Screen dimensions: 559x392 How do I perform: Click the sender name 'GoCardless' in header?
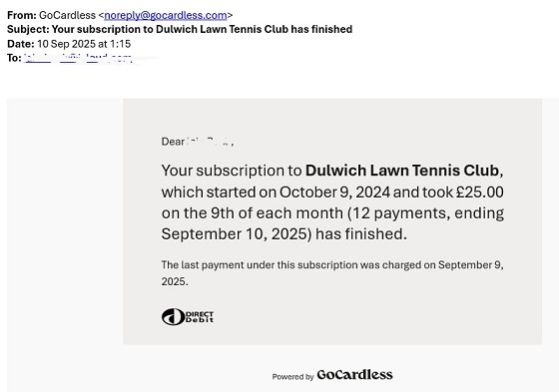coord(67,15)
